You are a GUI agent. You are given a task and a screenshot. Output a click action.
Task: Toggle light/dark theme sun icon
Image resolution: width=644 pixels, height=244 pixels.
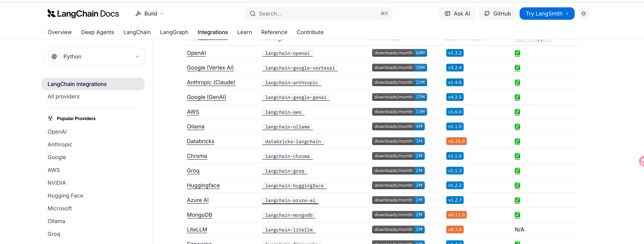tap(583, 14)
